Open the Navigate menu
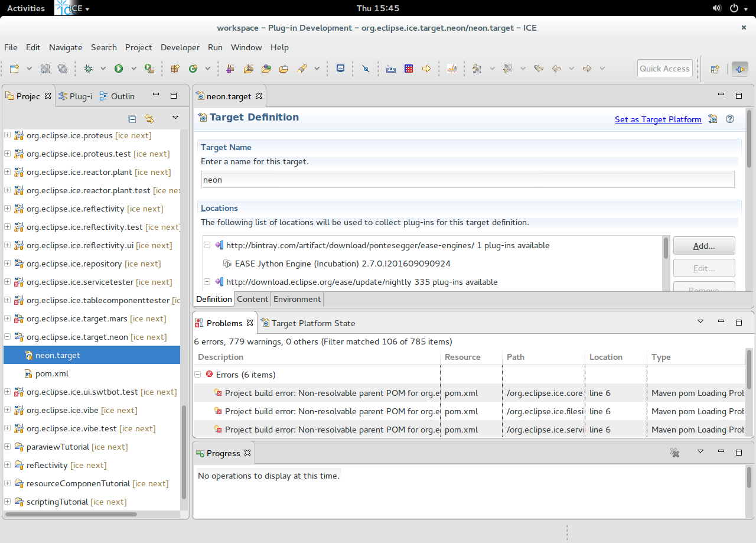This screenshot has width=756, height=543. coord(66,47)
